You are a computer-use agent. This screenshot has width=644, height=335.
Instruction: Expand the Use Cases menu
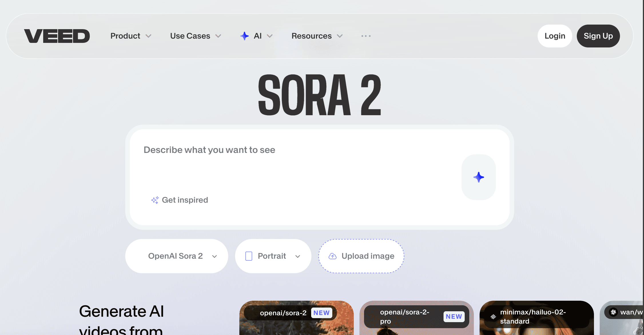196,36
